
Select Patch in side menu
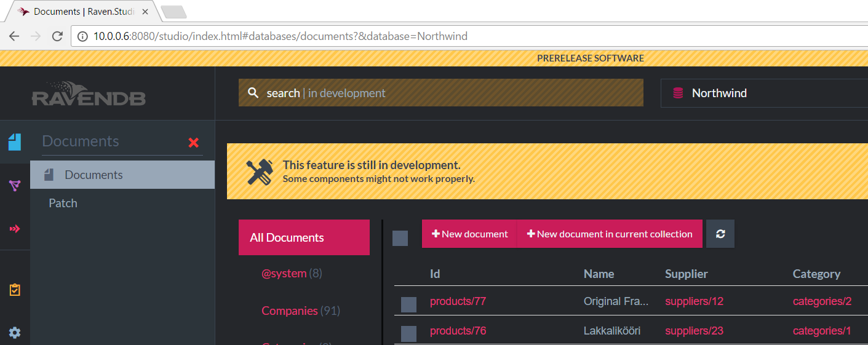(63, 203)
